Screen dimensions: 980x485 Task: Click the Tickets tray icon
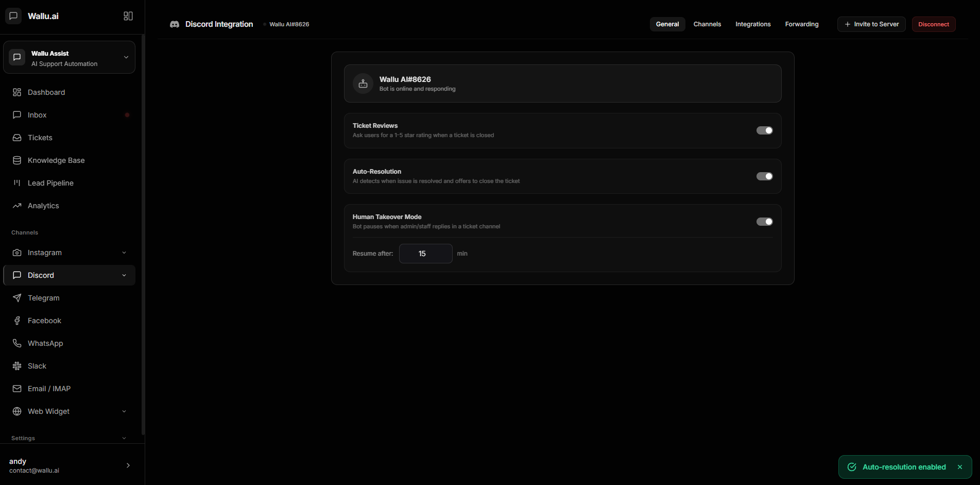click(17, 138)
